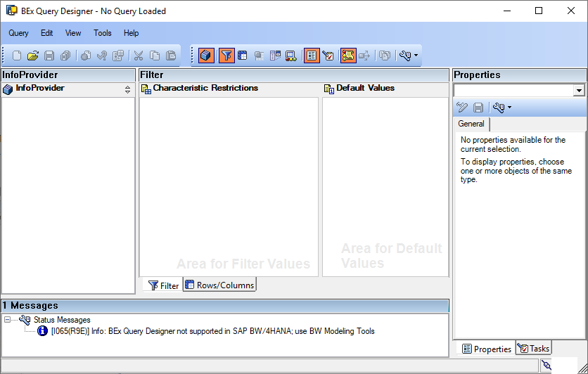Click the Rows/Columns grid toolbar icon
The image size is (588, 374).
(x=243, y=56)
